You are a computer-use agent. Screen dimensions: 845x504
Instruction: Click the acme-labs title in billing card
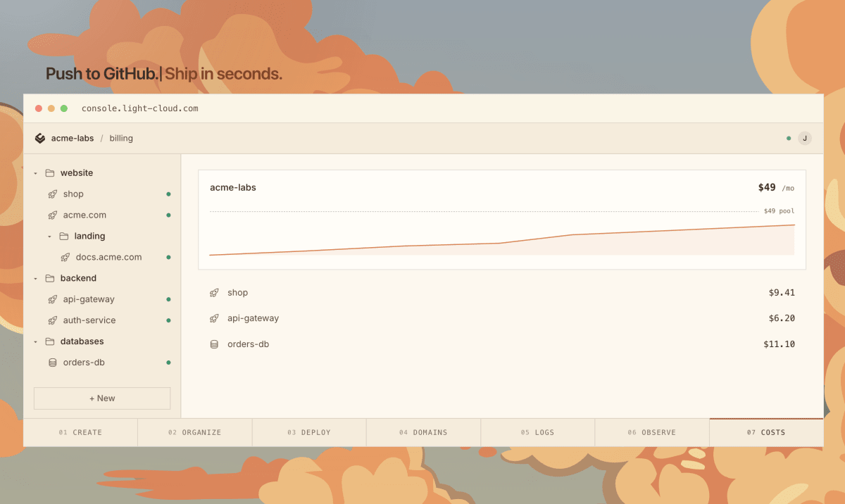click(233, 188)
